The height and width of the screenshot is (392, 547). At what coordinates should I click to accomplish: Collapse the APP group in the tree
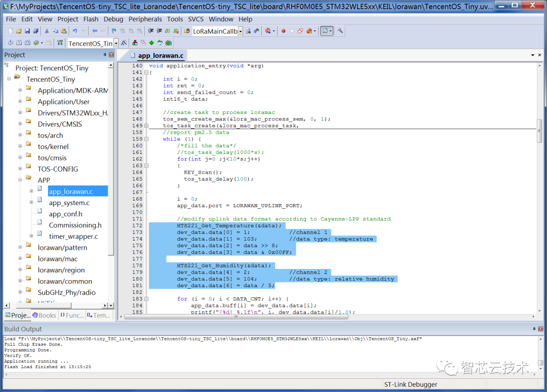coord(20,180)
